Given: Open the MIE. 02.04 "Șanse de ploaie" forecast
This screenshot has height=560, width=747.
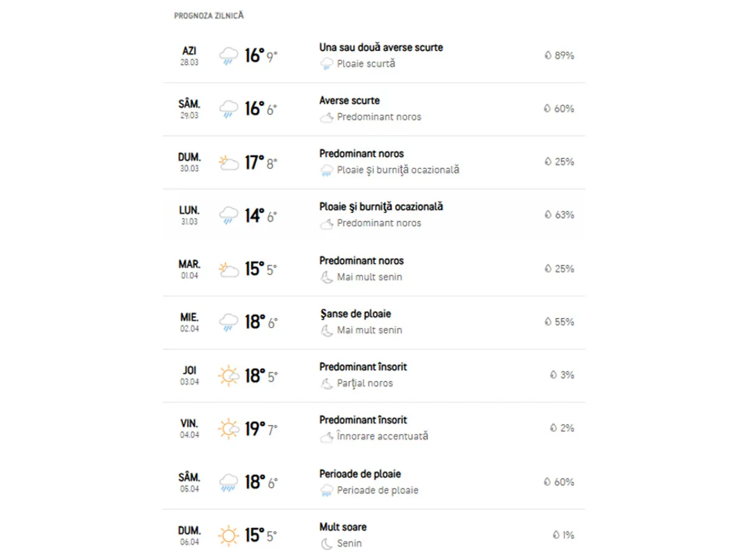Looking at the screenshot, I should (355, 314).
